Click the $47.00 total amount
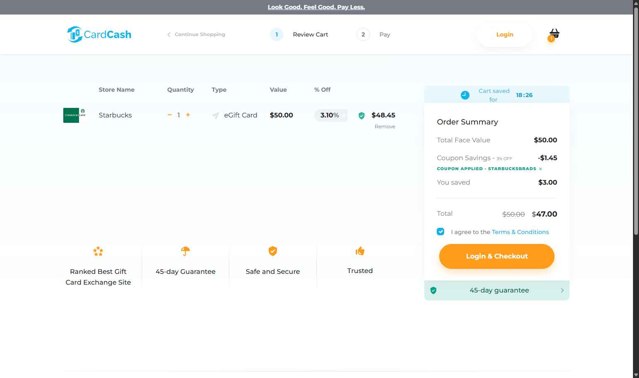Viewport: 639px width, 378px height. (x=544, y=214)
